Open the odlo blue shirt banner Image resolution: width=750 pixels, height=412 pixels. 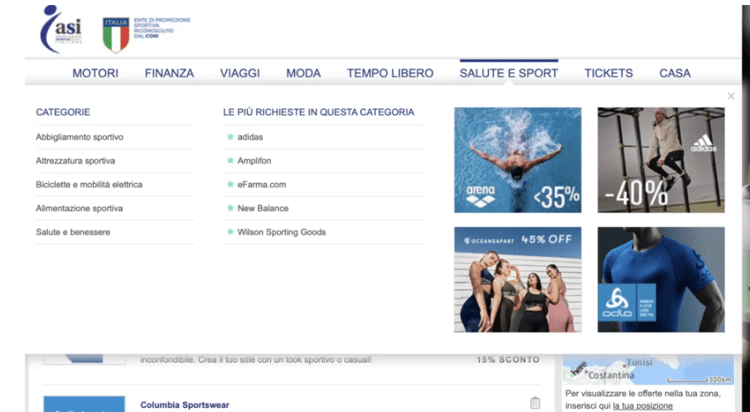(661, 279)
